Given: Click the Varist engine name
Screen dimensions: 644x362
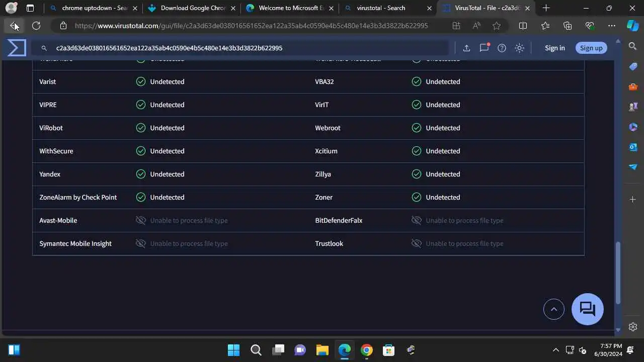Looking at the screenshot, I should click(x=48, y=81).
